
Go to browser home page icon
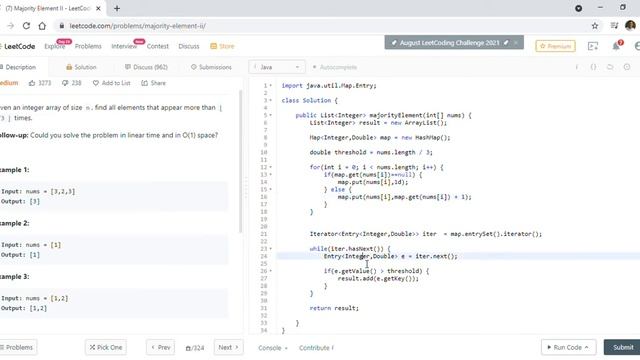(x=42, y=26)
